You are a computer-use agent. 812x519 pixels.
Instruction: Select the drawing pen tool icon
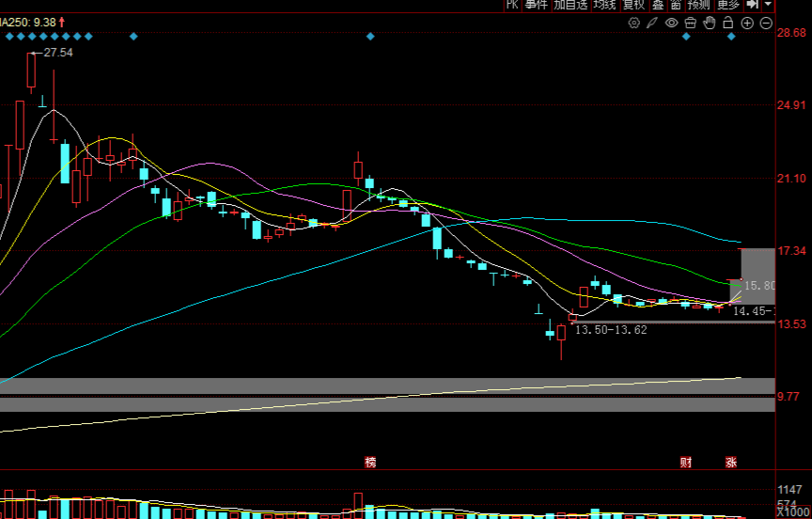coord(652,23)
